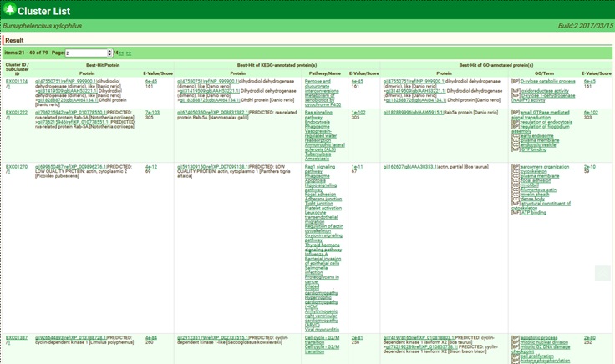The height and width of the screenshot is (364, 615).
Task: Open Endocytosis pathway link
Action: (318, 122)
